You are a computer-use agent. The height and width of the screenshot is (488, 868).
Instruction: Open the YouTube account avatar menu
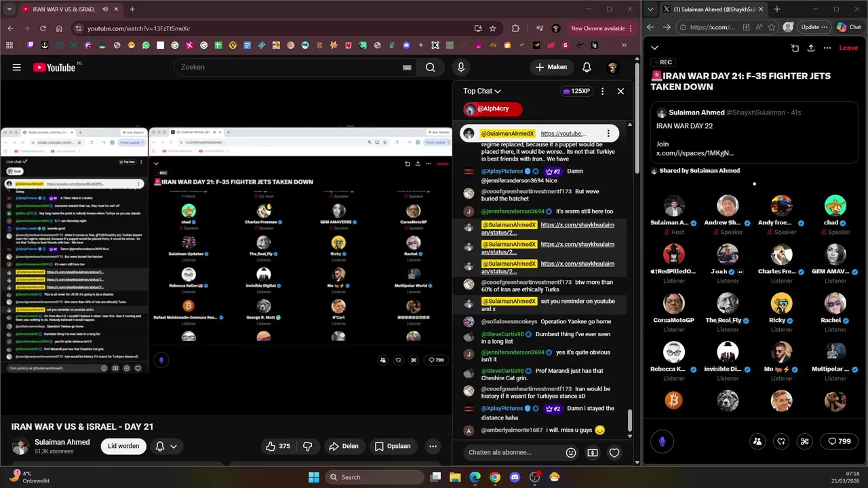pos(612,67)
